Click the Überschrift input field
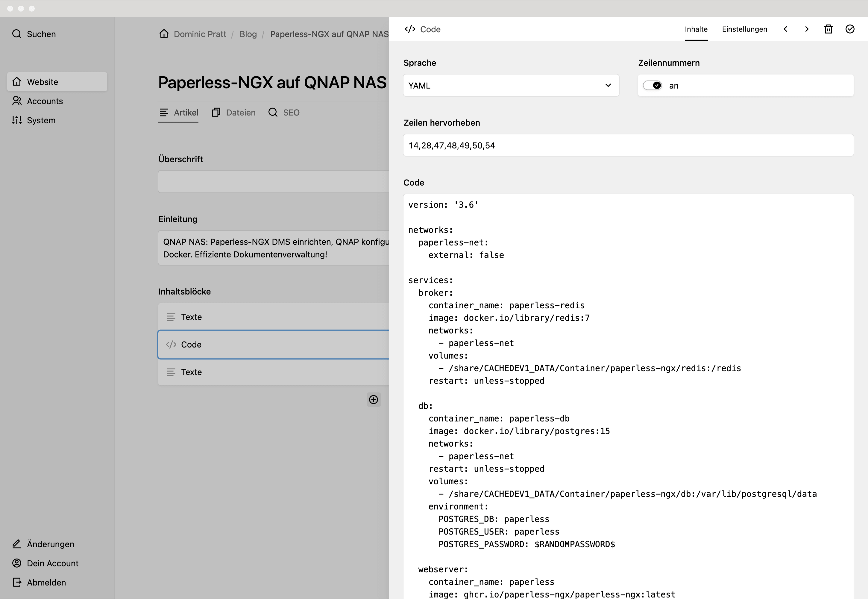This screenshot has width=868, height=599. pyautogui.click(x=274, y=182)
